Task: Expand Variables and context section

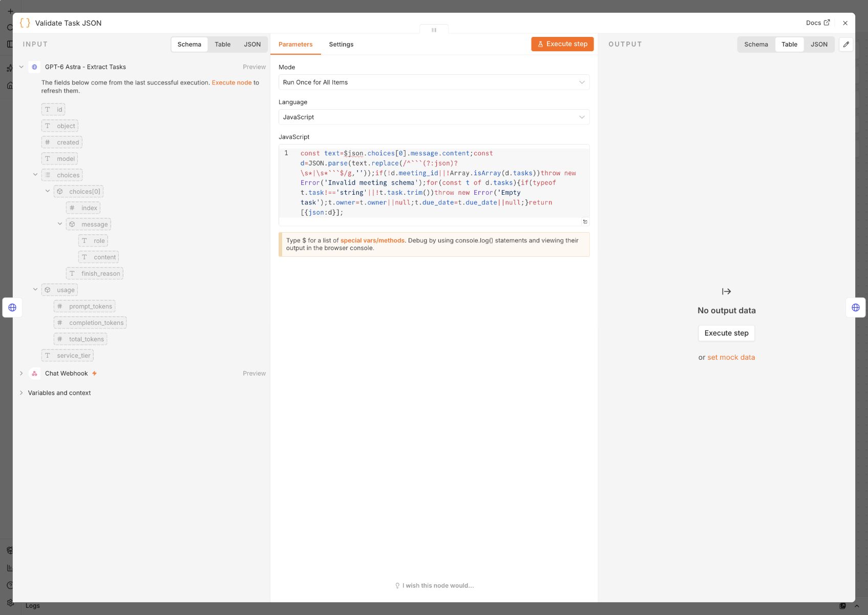Action: click(22, 393)
